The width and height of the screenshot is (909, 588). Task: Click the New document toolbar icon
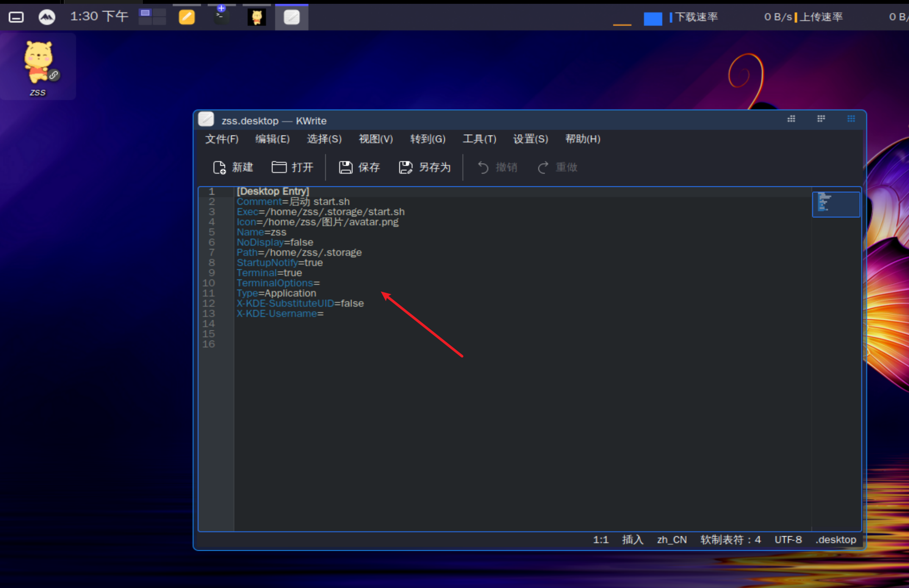click(219, 167)
